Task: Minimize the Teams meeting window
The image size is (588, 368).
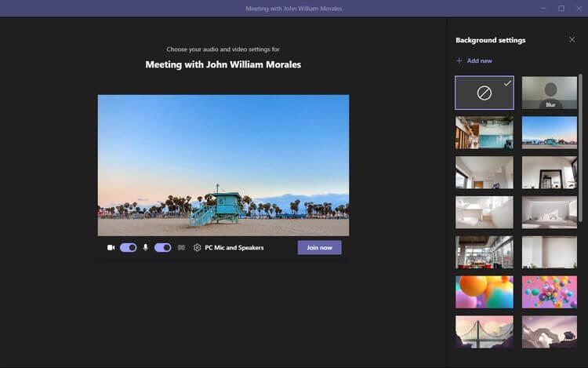Action: click(543, 9)
